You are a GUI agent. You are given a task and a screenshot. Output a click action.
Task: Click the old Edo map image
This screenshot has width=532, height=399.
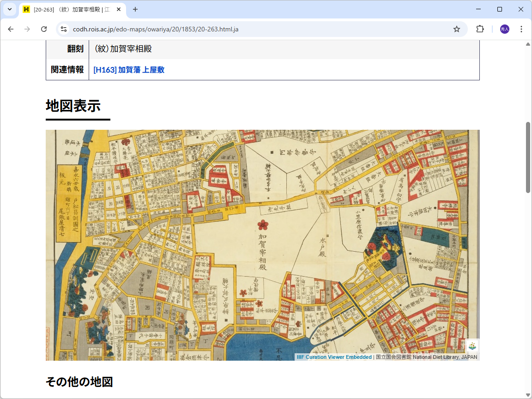coord(262,245)
